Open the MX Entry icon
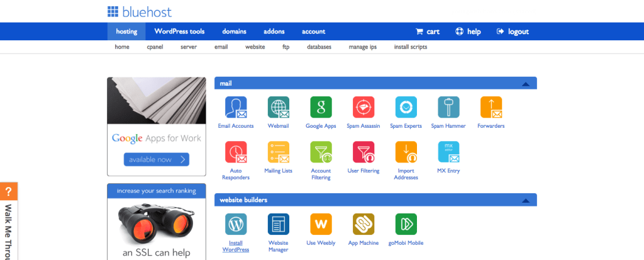Screen dimensions: 644x260 tap(448, 152)
